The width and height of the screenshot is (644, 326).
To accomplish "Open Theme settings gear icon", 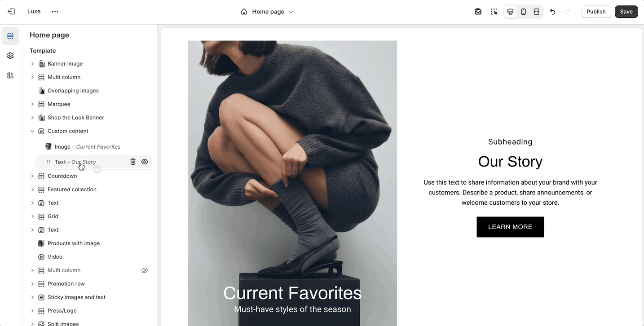I will (x=10, y=56).
